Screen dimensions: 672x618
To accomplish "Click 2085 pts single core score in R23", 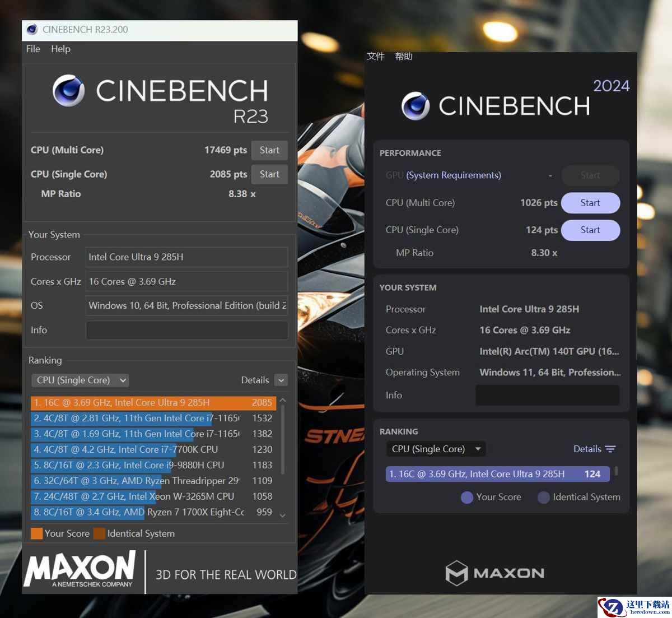I will (x=228, y=174).
